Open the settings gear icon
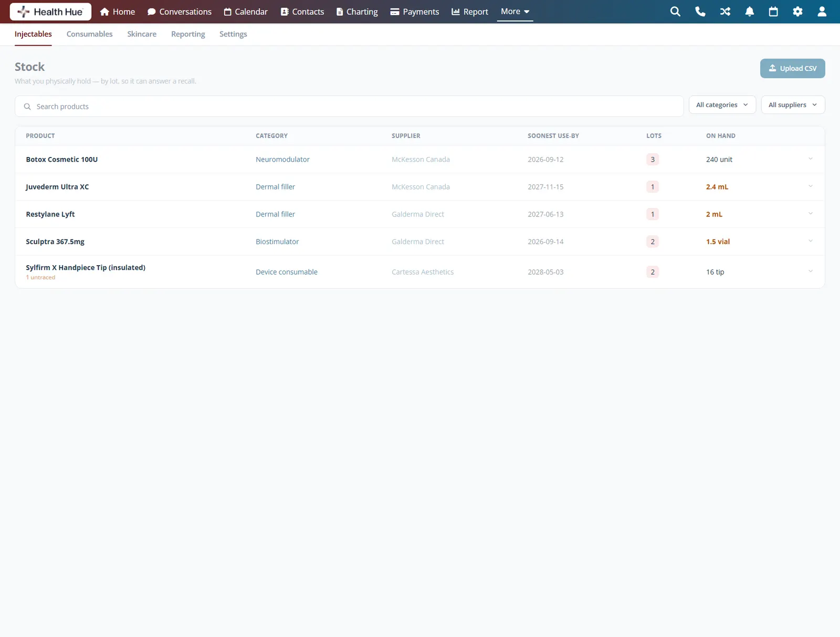Image resolution: width=840 pixels, height=637 pixels. (x=797, y=12)
